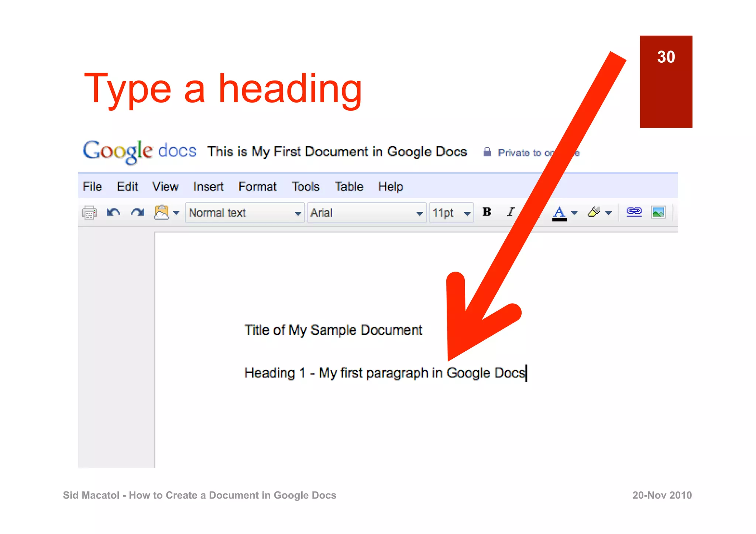Click the document title to rename
Viewport: 756px width, 534px height.
[337, 152]
